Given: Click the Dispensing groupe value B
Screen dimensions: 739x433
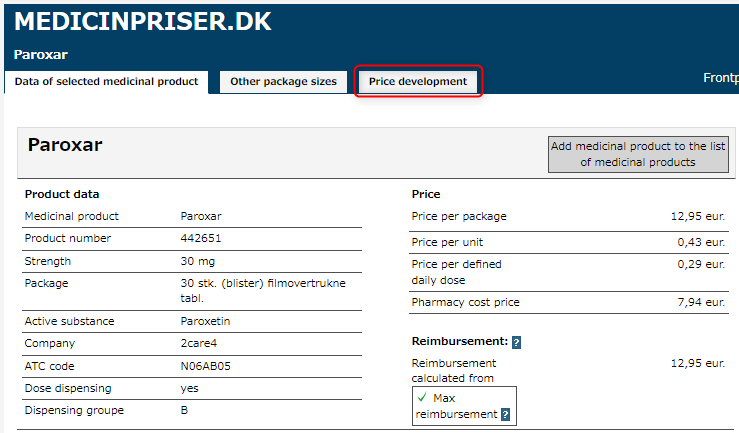Looking at the screenshot, I should 184,410.
